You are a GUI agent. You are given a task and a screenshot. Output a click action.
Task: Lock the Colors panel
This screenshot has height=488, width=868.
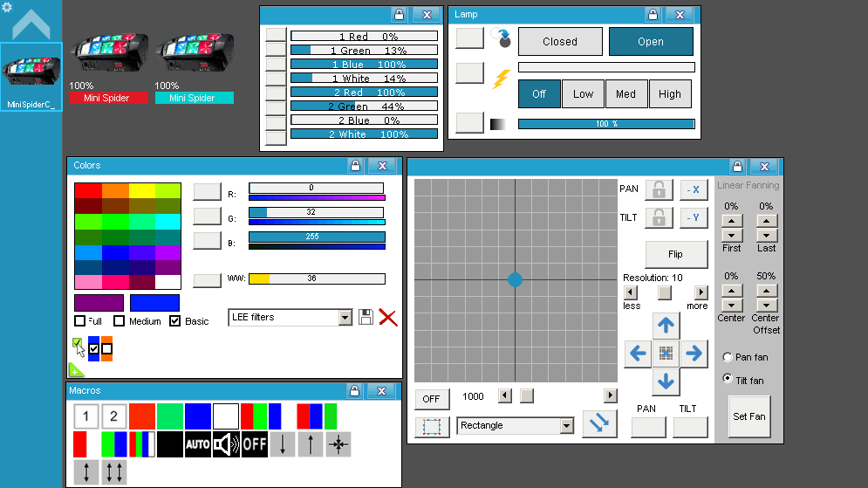(355, 166)
